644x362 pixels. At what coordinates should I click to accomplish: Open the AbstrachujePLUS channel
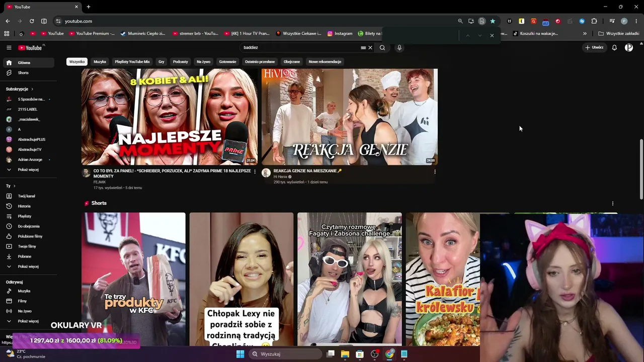click(28, 139)
